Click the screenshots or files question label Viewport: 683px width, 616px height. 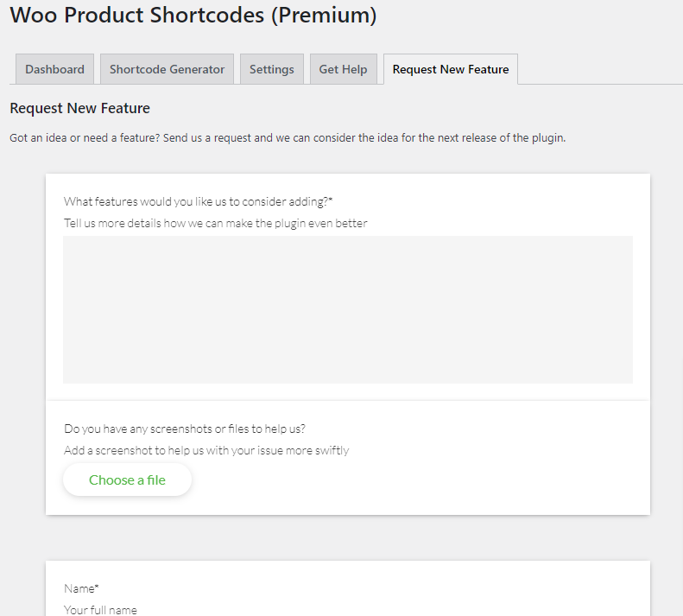tap(184, 429)
